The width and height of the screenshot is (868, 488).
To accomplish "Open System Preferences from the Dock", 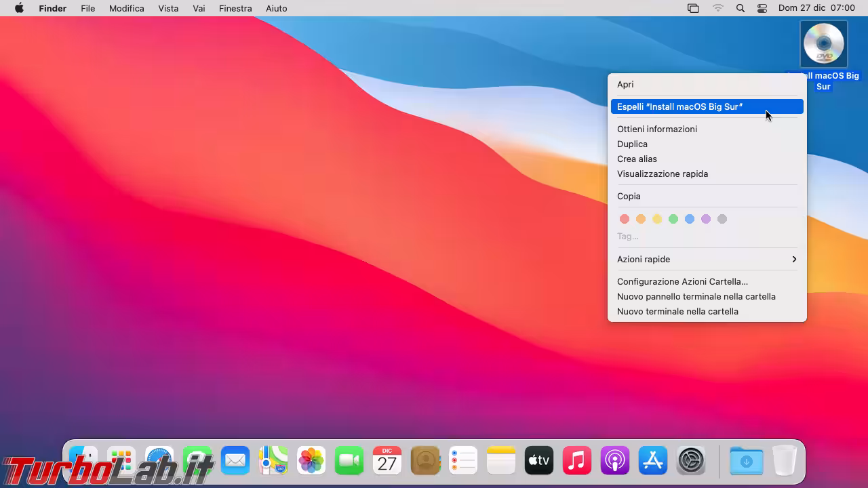I will [x=691, y=461].
